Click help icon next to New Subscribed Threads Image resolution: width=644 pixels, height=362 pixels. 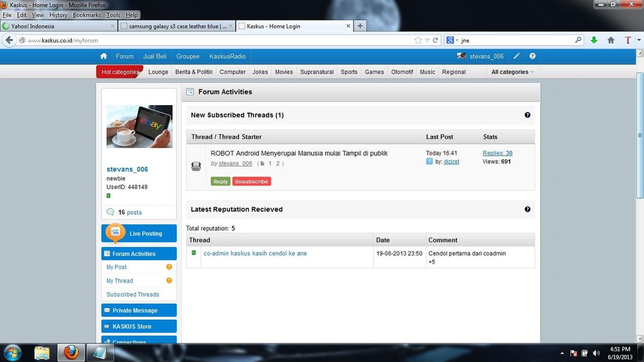click(527, 115)
